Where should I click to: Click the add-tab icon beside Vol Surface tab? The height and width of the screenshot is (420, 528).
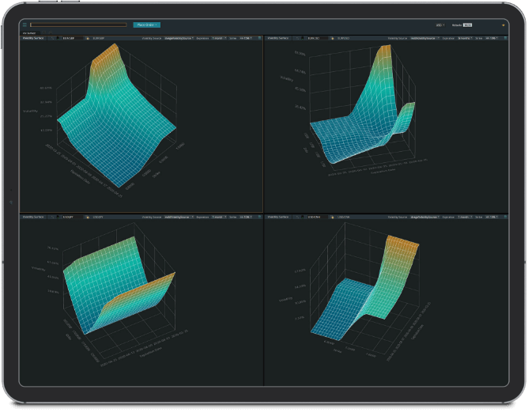tap(43, 32)
